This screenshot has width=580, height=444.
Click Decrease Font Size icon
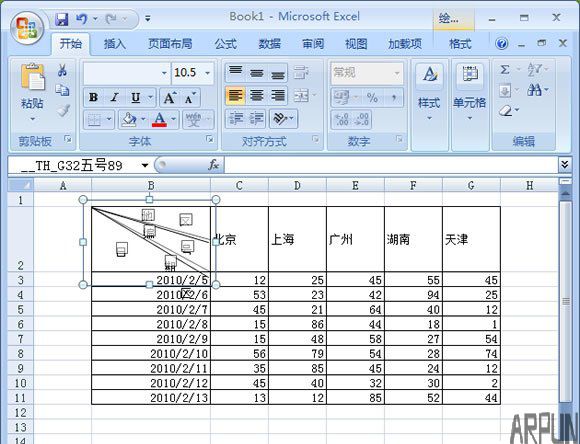190,98
